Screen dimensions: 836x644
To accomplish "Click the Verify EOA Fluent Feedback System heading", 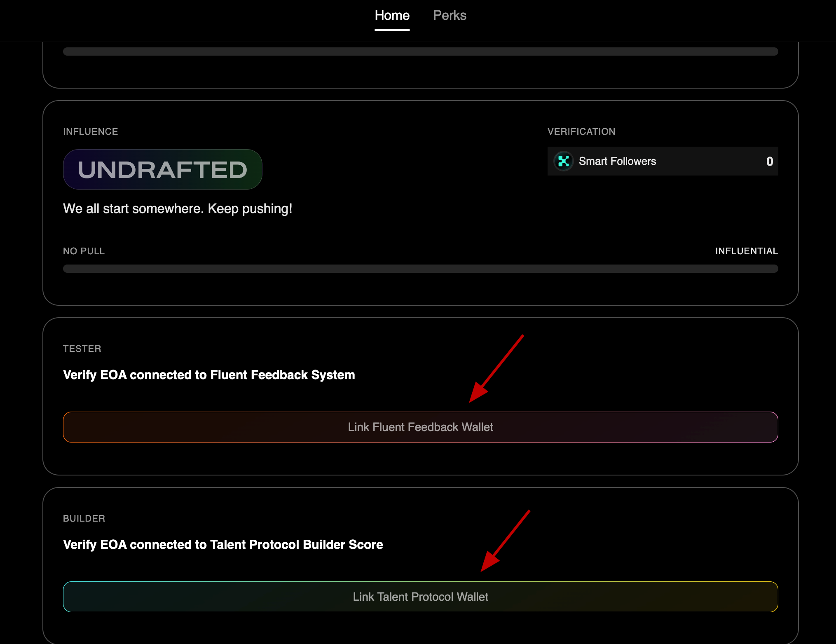I will click(209, 375).
